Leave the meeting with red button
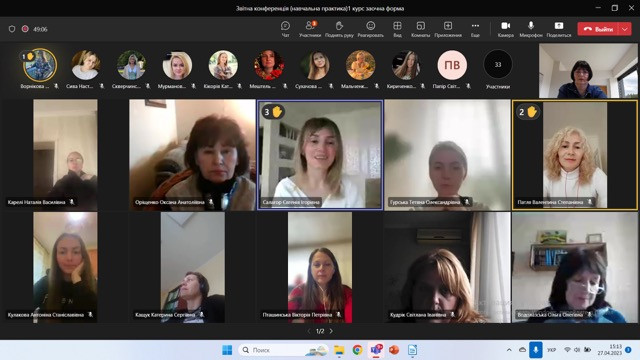Image resolution: width=640 pixels, height=360 pixels. (x=598, y=29)
